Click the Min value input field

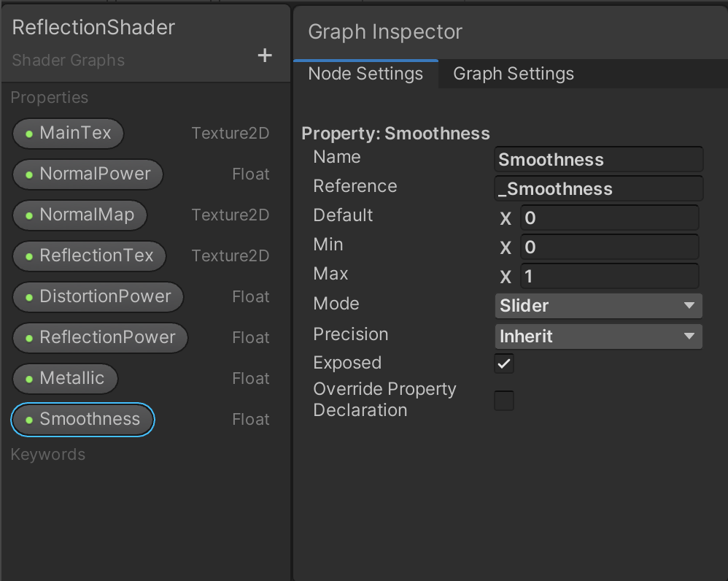coord(609,247)
